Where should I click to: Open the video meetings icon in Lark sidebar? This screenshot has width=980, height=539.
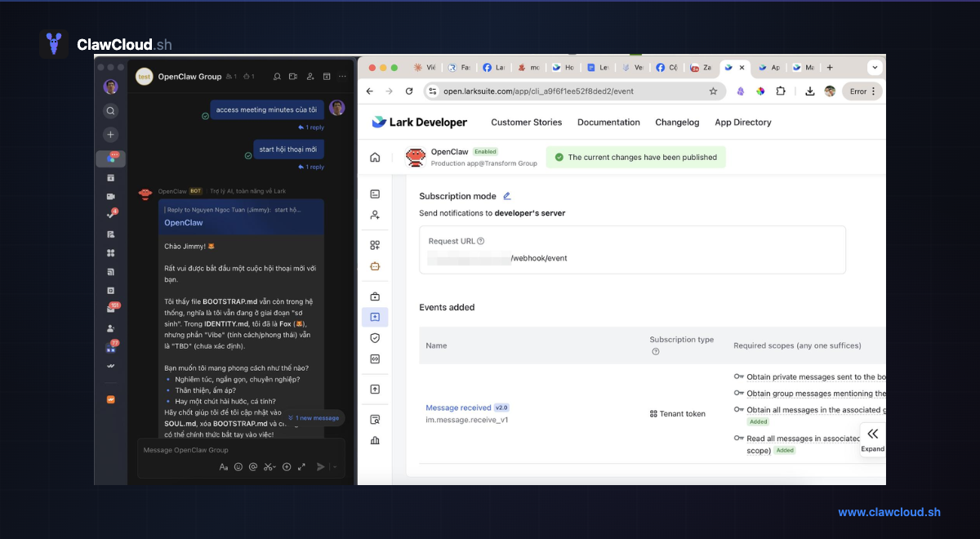[x=111, y=194]
